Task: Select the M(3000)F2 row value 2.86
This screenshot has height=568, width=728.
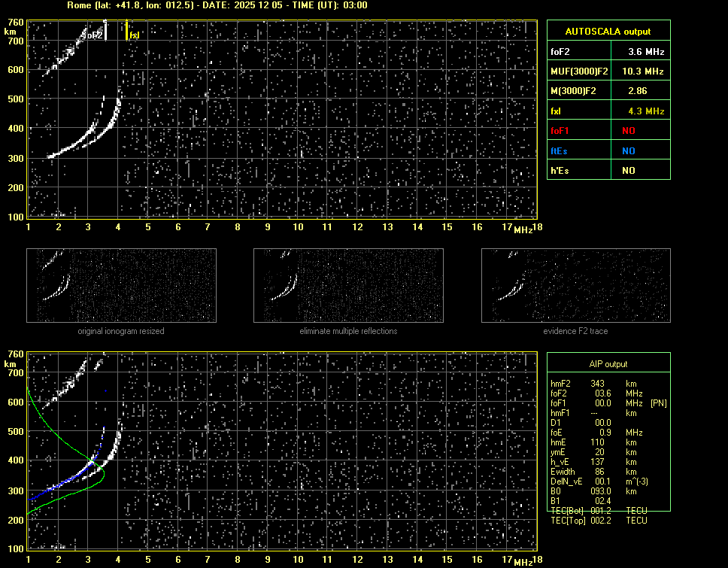Action: click(x=639, y=91)
